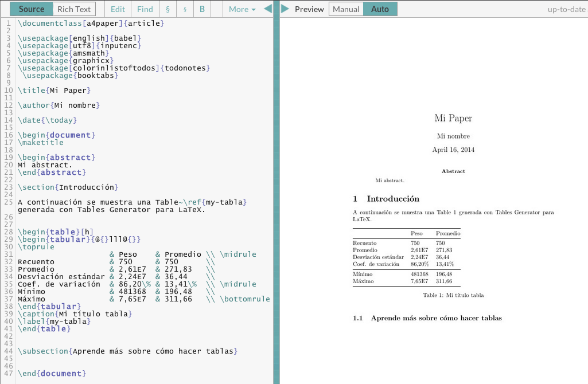The width and height of the screenshot is (588, 384).
Task: Apply bold with the B button
Action: [x=202, y=9]
